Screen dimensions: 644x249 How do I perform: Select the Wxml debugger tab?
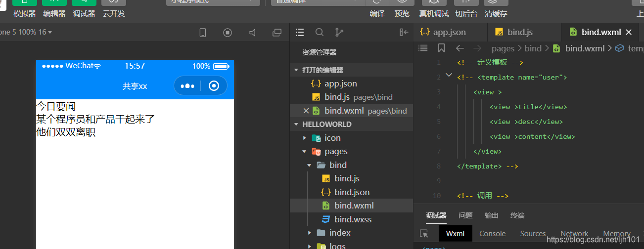click(x=456, y=234)
